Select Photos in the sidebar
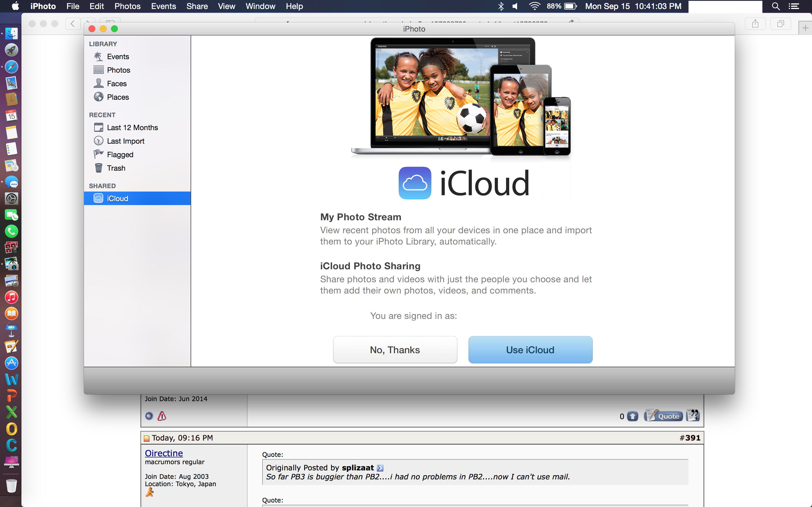 118,70
